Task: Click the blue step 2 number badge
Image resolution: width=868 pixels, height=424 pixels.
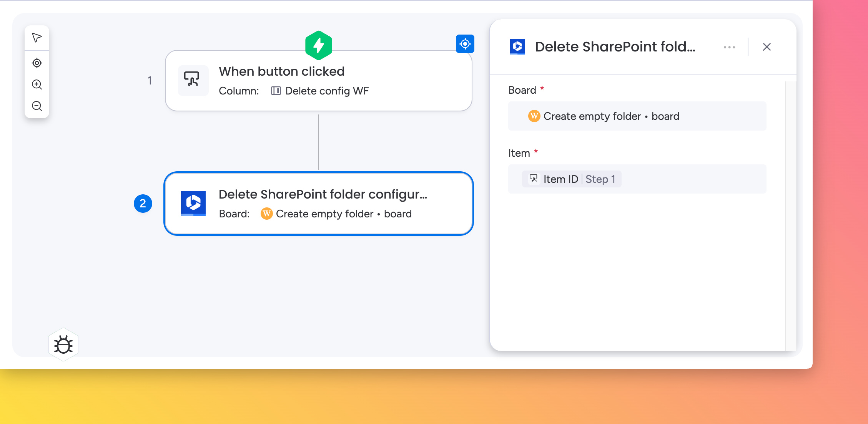Action: coord(143,203)
